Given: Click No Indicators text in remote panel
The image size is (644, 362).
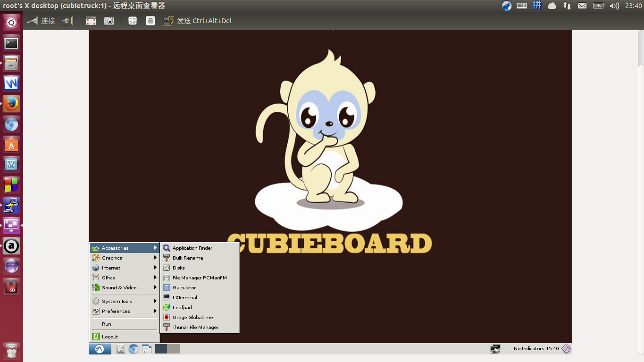Looking at the screenshot, I should (x=529, y=349).
